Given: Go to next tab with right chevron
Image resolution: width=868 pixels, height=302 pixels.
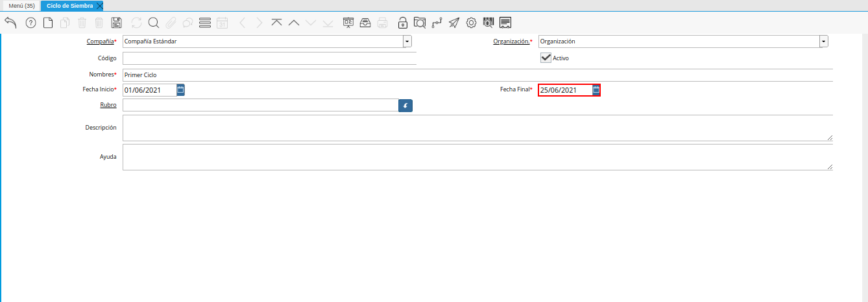Looking at the screenshot, I should 259,23.
